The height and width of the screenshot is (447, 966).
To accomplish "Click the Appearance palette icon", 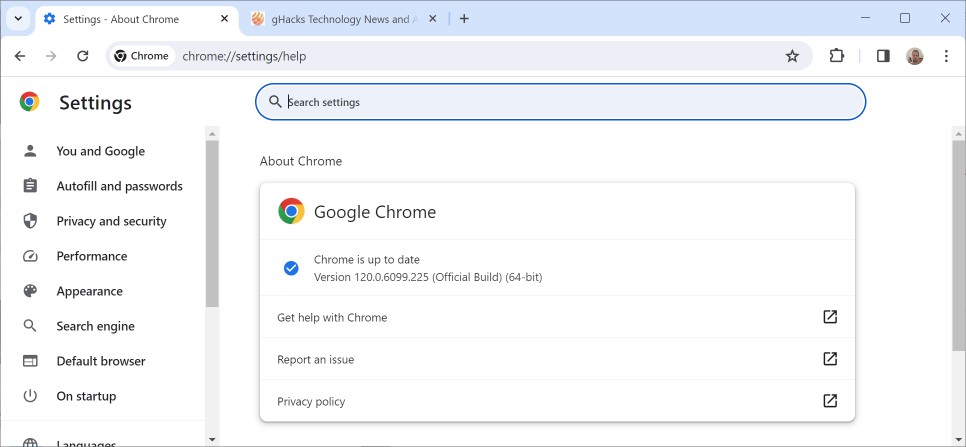I will pyautogui.click(x=30, y=291).
